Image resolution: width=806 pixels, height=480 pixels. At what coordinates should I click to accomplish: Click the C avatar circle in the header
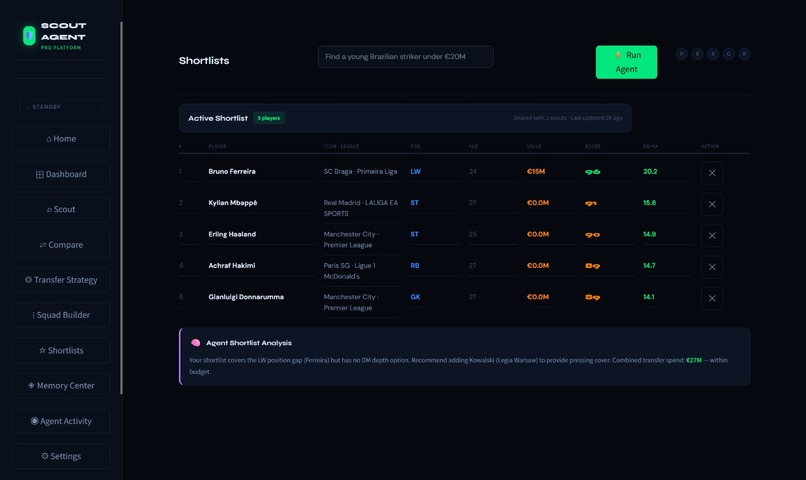728,54
